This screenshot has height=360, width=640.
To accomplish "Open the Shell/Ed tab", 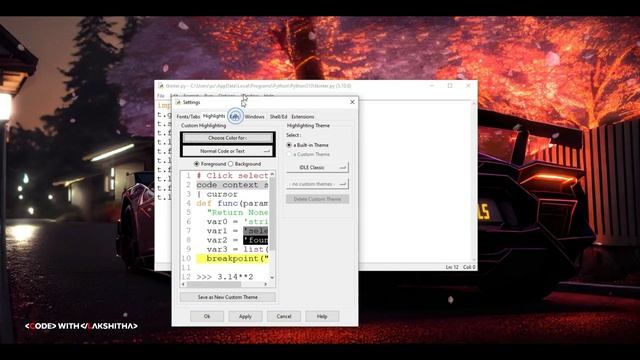I will click(278, 117).
